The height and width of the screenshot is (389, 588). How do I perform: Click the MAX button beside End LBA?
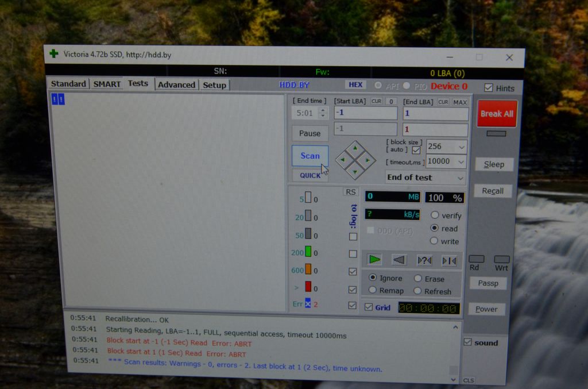(x=460, y=102)
